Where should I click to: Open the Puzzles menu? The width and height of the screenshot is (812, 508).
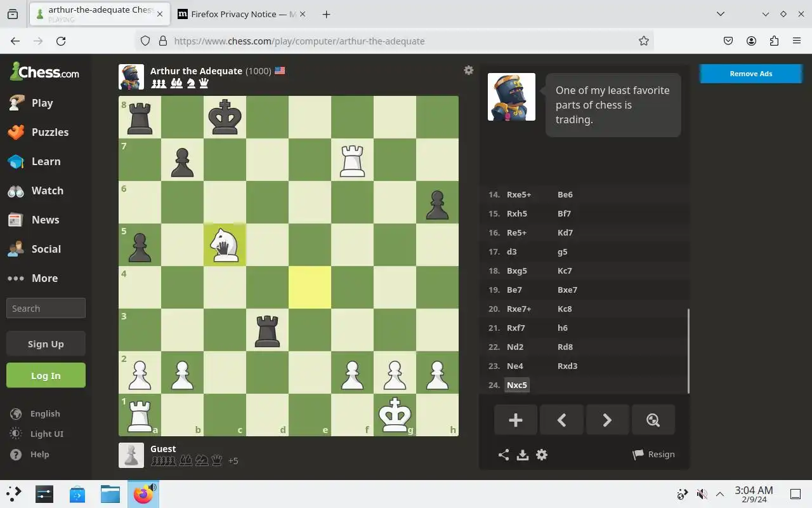(x=46, y=132)
